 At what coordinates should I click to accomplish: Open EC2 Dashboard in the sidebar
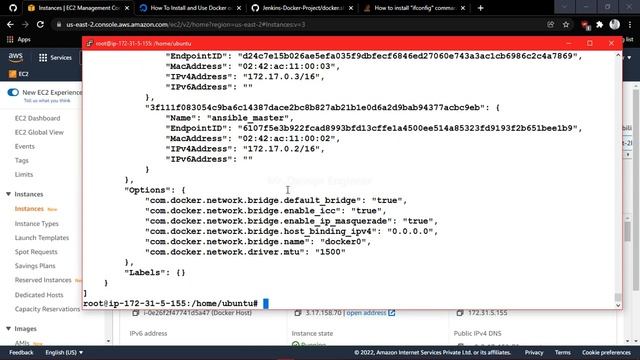37,118
